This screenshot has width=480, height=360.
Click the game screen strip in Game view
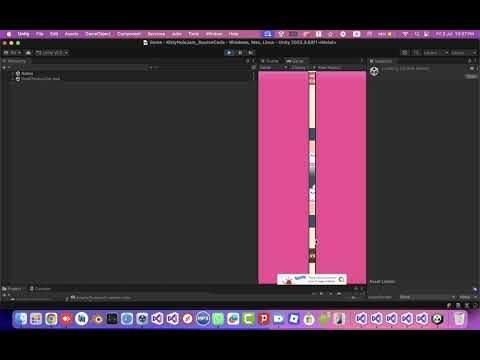point(312,173)
